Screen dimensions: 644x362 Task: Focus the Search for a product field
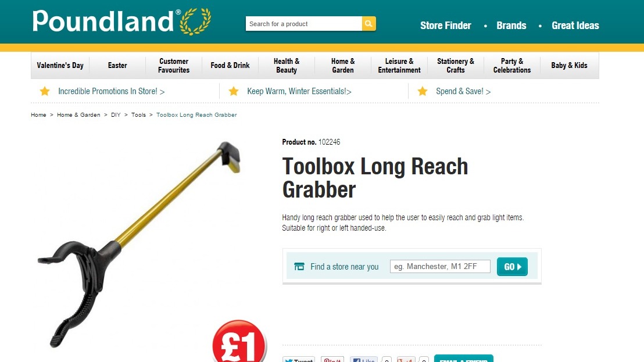tap(304, 24)
